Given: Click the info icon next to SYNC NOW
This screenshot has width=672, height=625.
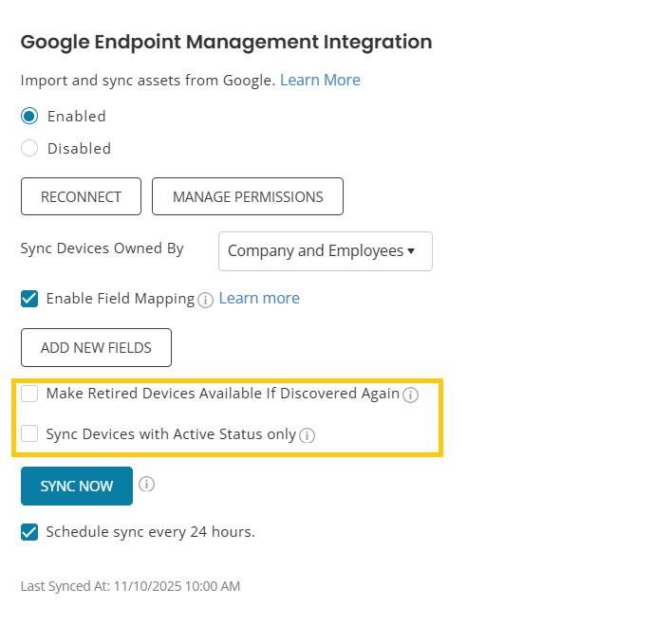Looking at the screenshot, I should click(146, 485).
